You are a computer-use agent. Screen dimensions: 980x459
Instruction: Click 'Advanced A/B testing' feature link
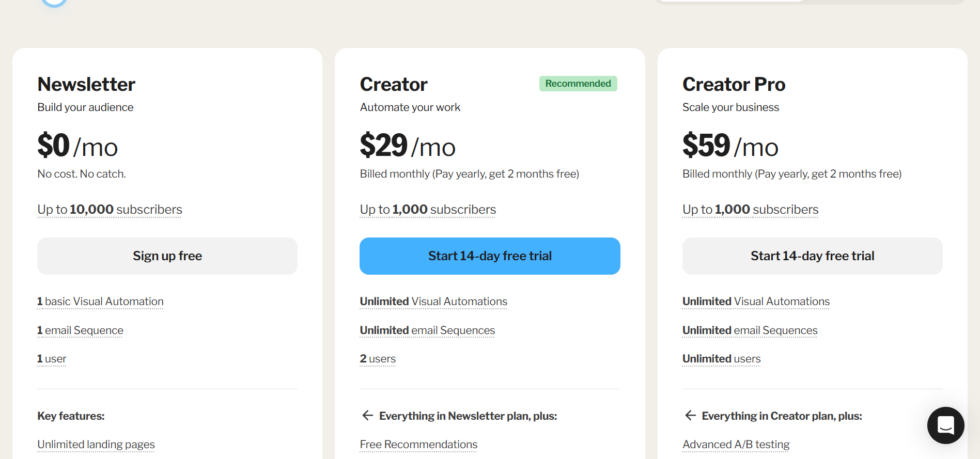pyautogui.click(x=736, y=445)
